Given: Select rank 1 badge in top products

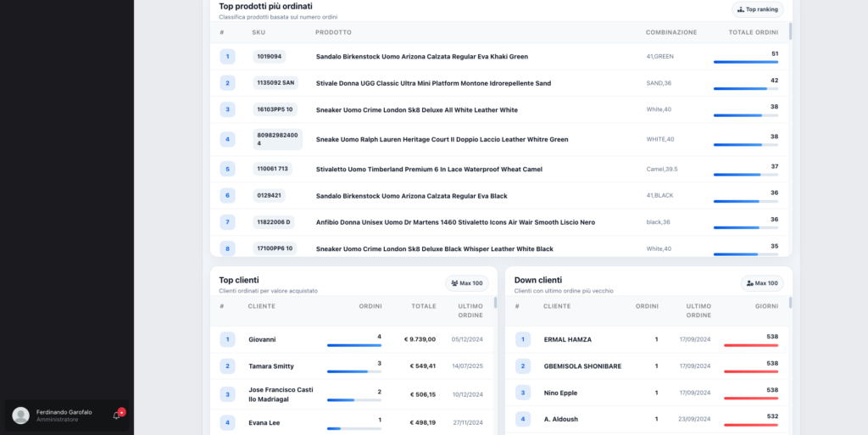Looking at the screenshot, I should point(227,57).
